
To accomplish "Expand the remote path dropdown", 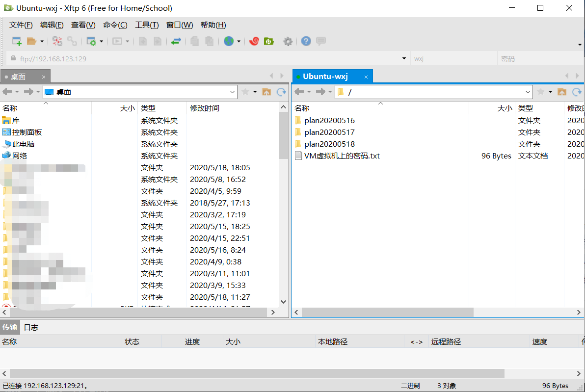I will coord(528,92).
